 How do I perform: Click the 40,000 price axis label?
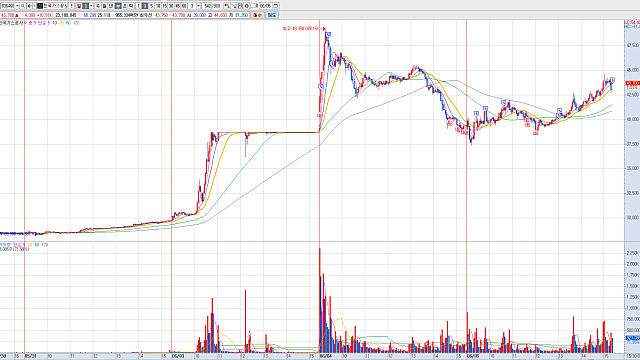click(x=632, y=120)
